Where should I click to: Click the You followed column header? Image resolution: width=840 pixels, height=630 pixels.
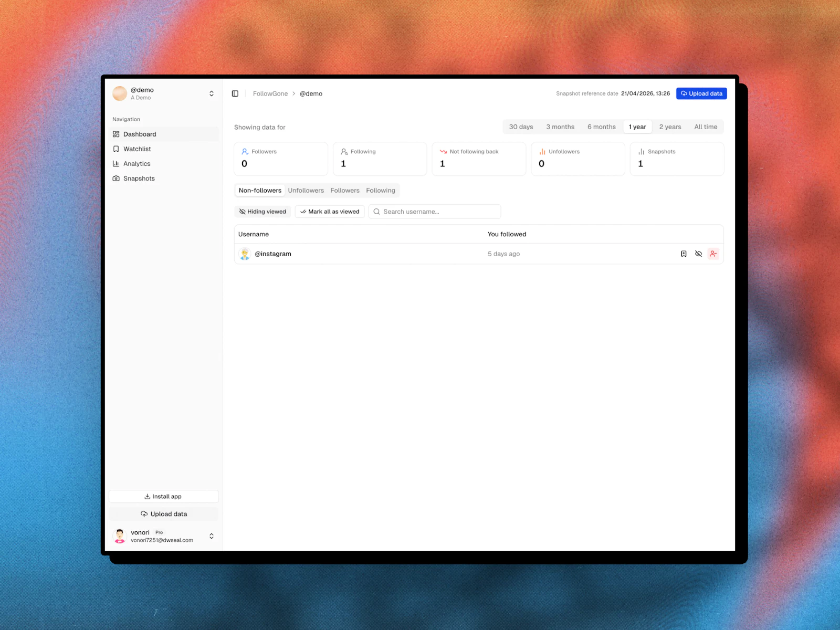point(507,234)
